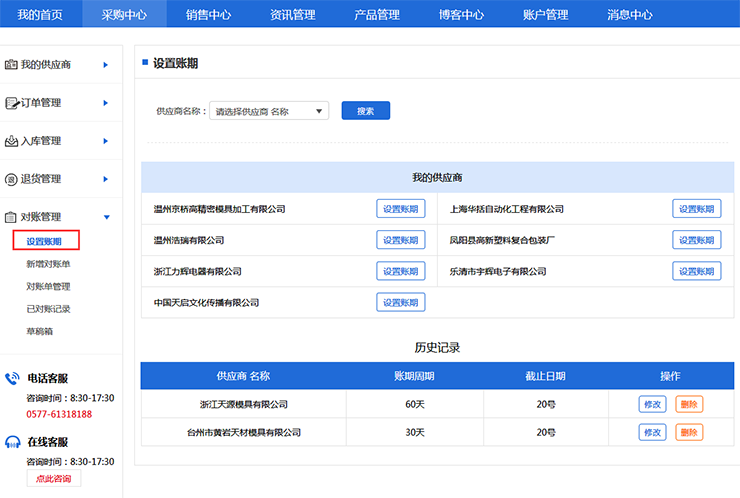Go to the 博客中心 tab
Image resolution: width=740 pixels, height=498 pixels.
coord(461,15)
